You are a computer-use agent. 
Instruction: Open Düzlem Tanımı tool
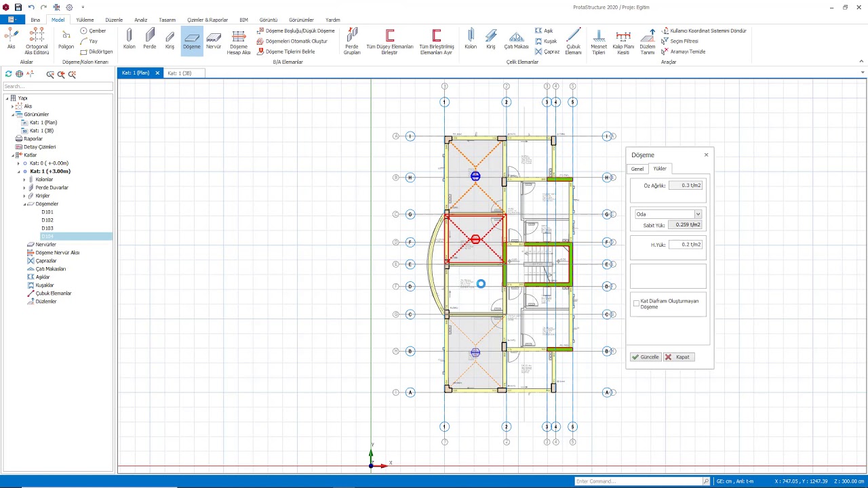pos(648,41)
